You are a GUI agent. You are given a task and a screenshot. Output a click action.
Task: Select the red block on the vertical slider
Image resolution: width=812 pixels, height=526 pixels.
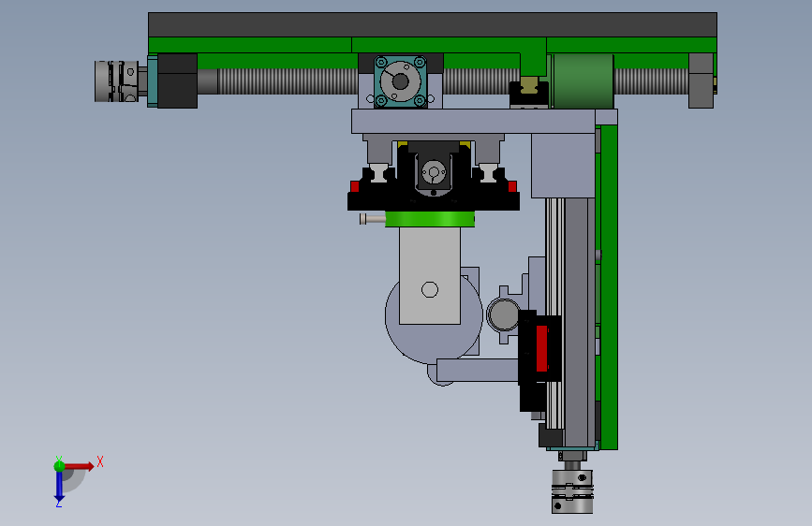[x=541, y=348]
